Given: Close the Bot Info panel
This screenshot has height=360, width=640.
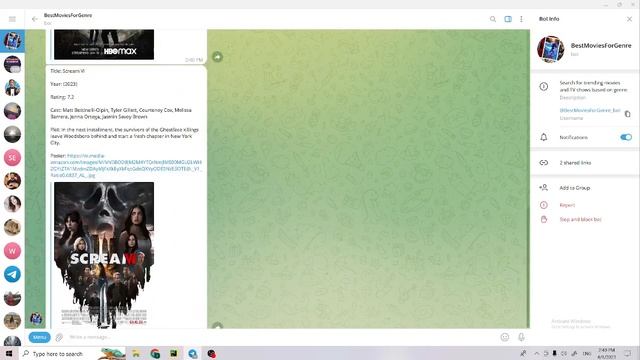Looking at the screenshot, I should pyautogui.click(x=629, y=19).
